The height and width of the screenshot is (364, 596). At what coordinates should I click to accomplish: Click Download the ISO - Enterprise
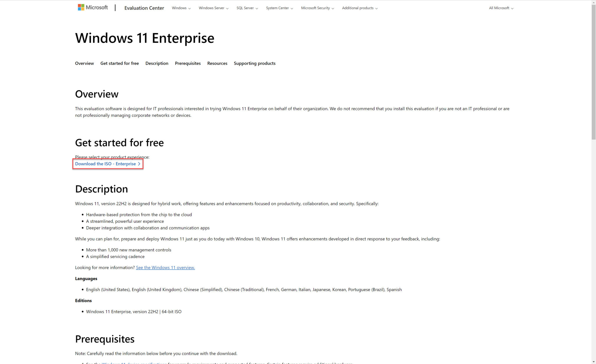point(105,164)
